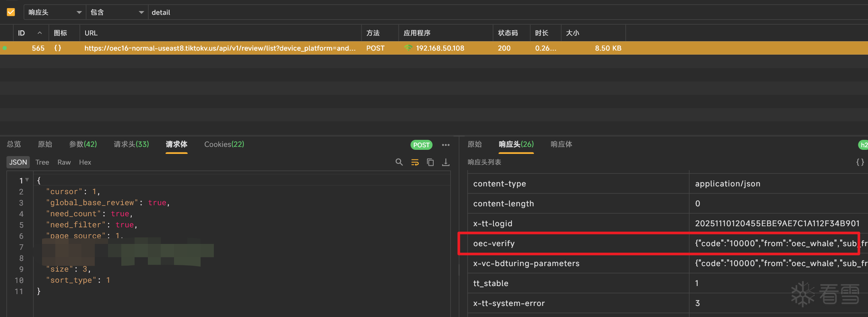
Task: Click the Wi-Fi device icon beside 192.168.50.108
Action: click(x=408, y=48)
